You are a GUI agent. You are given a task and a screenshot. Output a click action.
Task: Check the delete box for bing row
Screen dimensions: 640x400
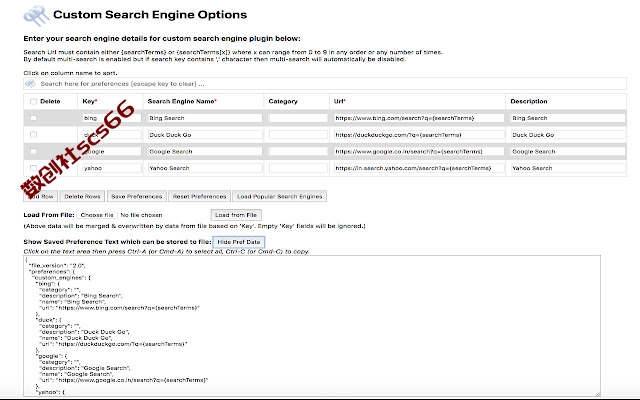click(33, 118)
